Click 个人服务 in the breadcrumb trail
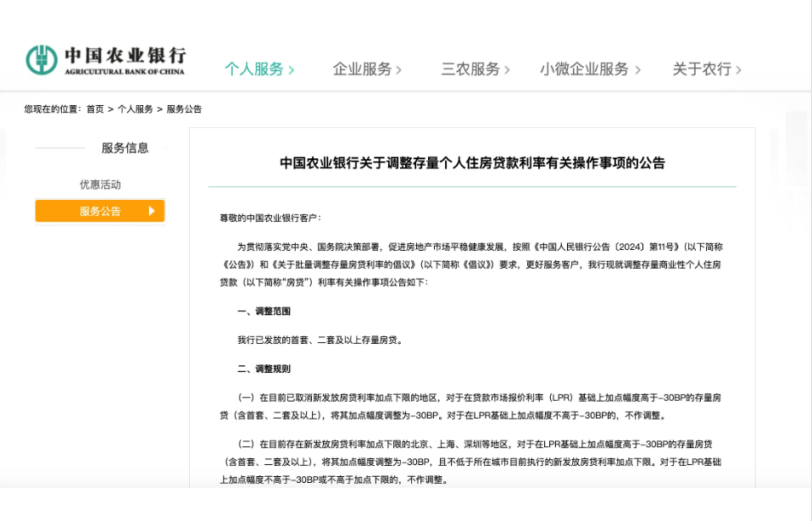Image resolution: width=812 pixels, height=521 pixels. (x=135, y=109)
